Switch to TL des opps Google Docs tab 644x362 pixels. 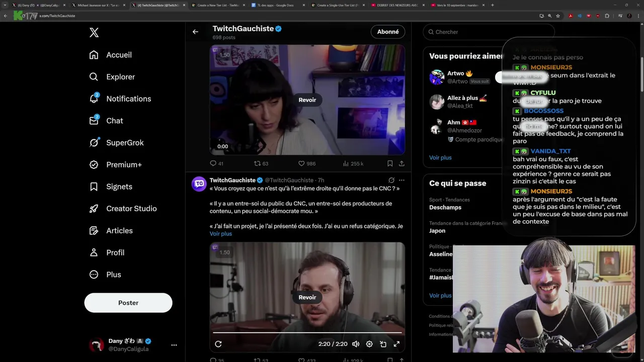[x=278, y=5]
